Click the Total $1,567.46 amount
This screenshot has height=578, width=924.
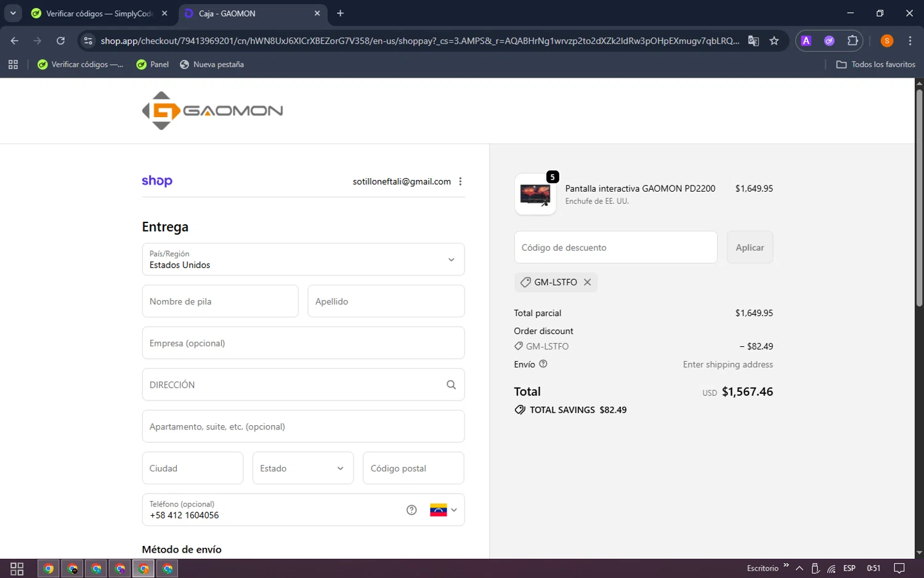point(747,391)
